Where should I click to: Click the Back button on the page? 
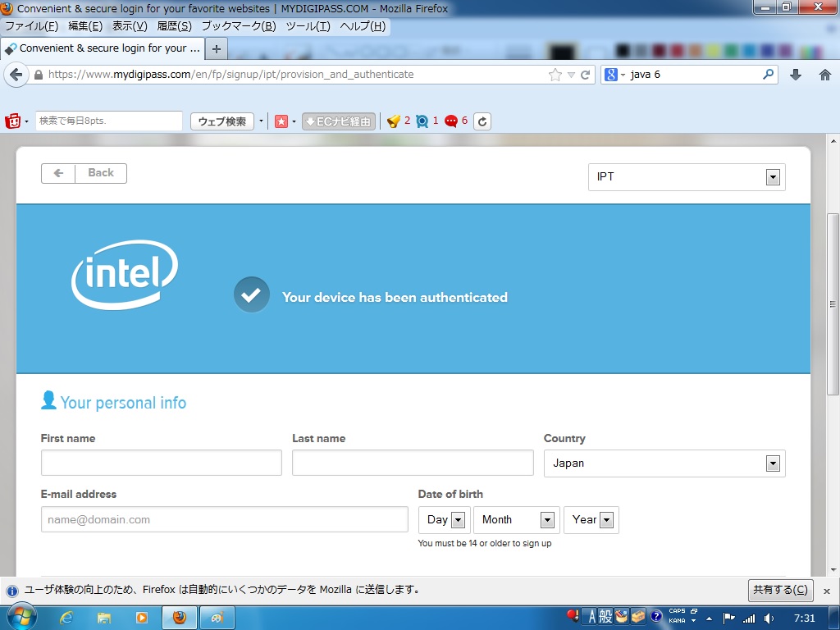pyautogui.click(x=84, y=173)
